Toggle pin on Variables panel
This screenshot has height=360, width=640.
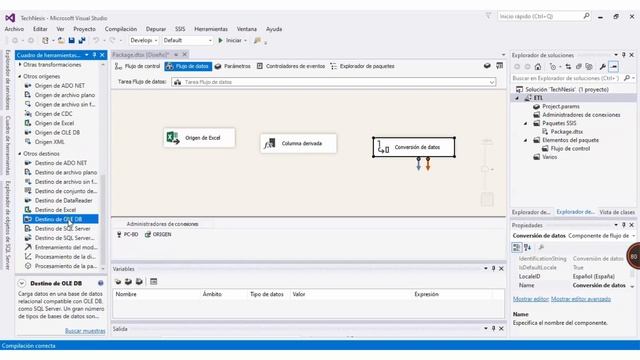point(493,269)
